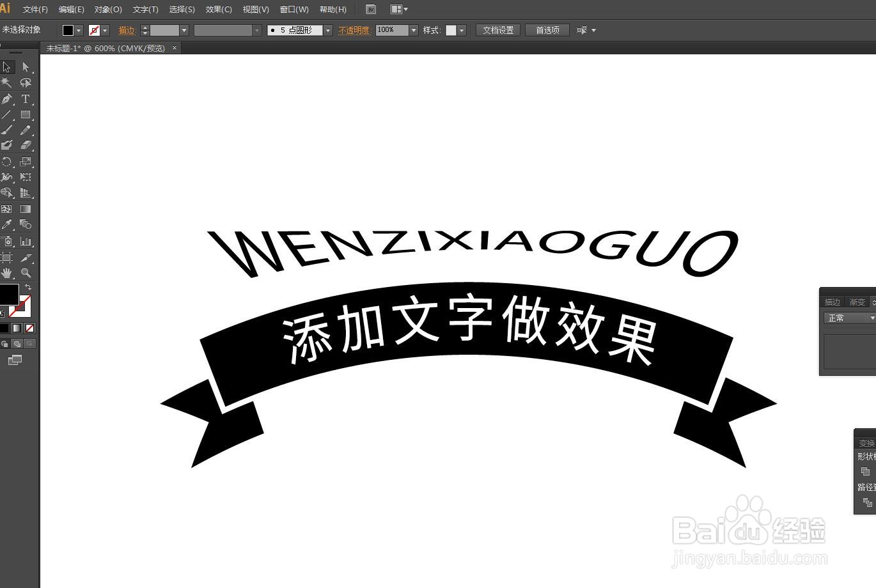Image resolution: width=876 pixels, height=588 pixels.
Task: Pick the Slice tool
Action: tap(26, 258)
